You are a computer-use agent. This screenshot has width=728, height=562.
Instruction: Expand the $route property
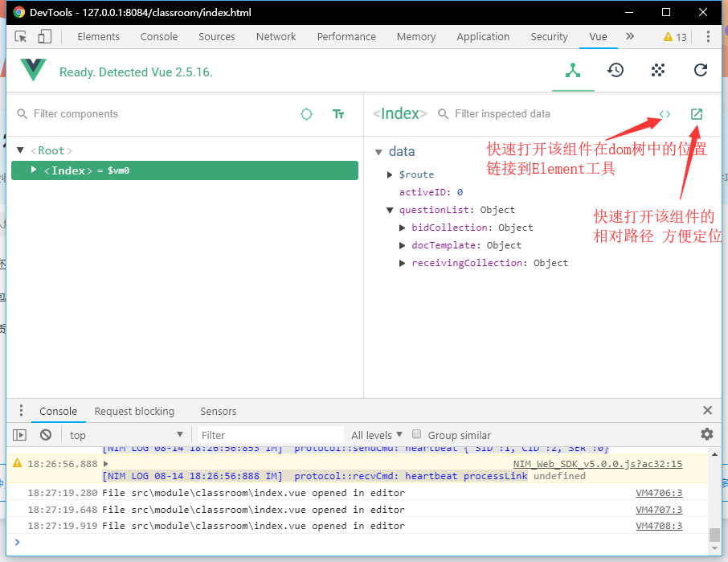390,174
